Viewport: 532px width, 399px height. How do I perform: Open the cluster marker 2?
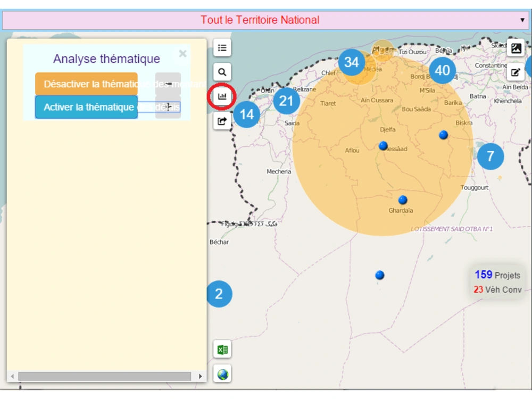tap(219, 294)
